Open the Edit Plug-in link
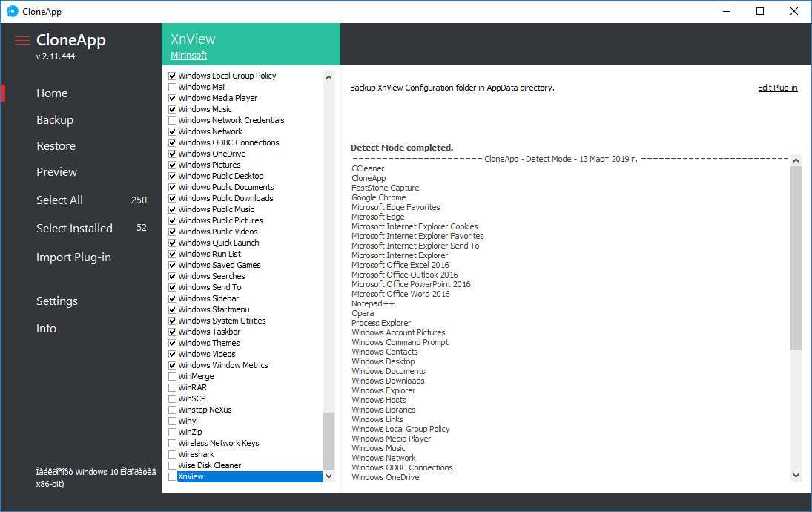 point(777,88)
